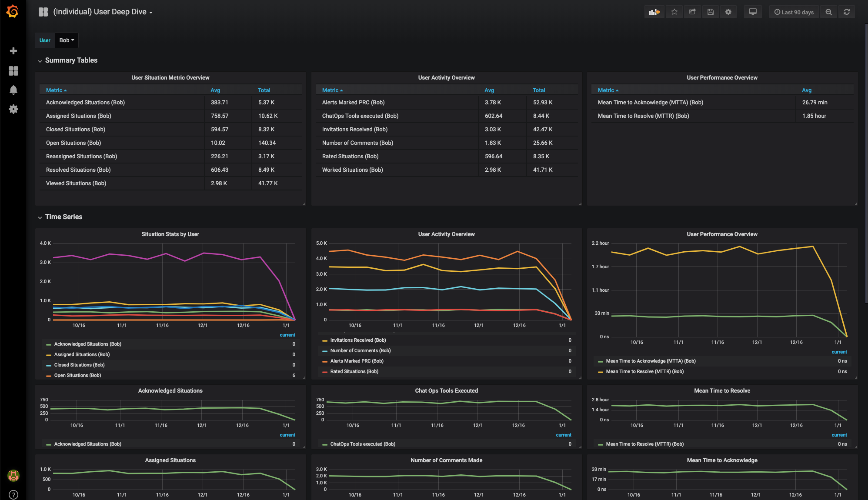The height and width of the screenshot is (500, 868).
Task: Open Acknowledged Situations panel title menu
Action: [x=170, y=391]
